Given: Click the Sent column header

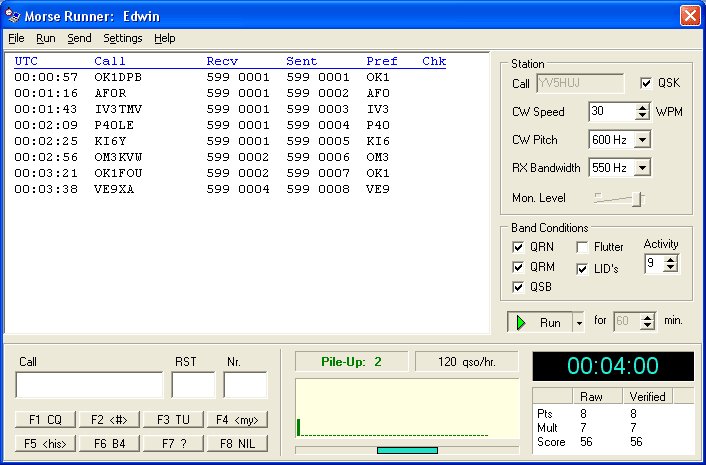Looking at the screenshot, I should tap(302, 61).
